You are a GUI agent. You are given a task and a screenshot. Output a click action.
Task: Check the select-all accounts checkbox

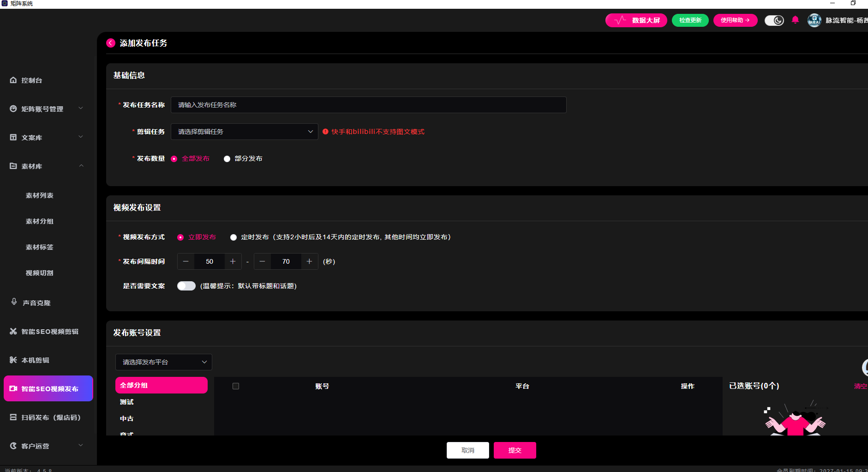236,386
